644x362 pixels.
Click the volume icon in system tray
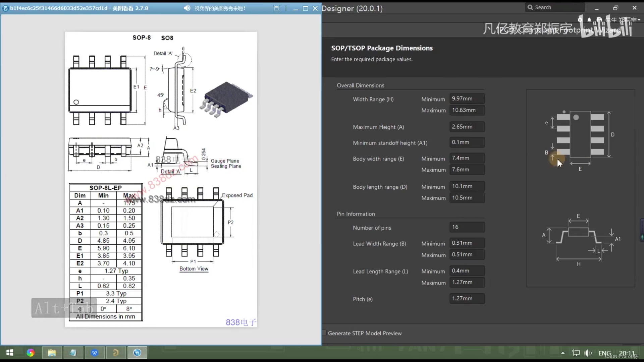point(588,353)
